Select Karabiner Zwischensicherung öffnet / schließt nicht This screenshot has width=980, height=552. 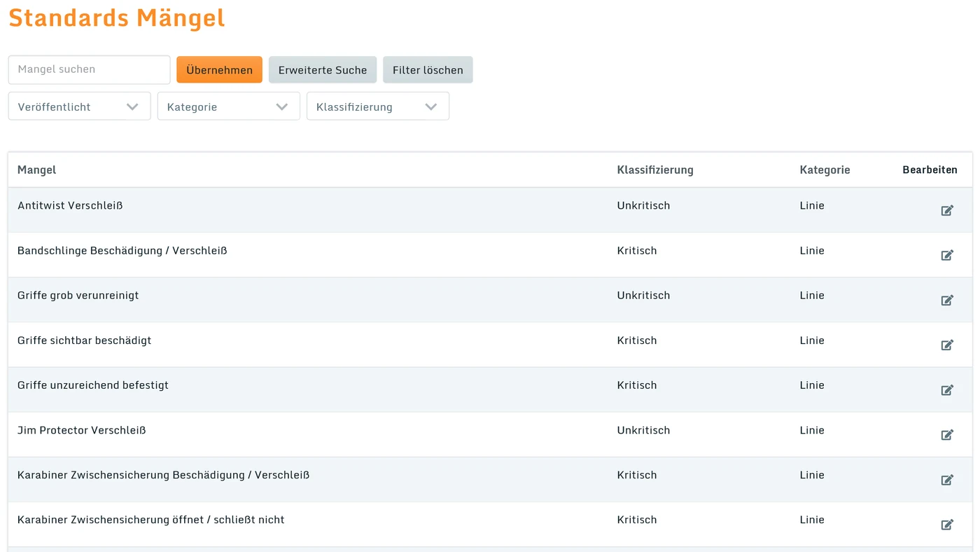click(x=151, y=519)
